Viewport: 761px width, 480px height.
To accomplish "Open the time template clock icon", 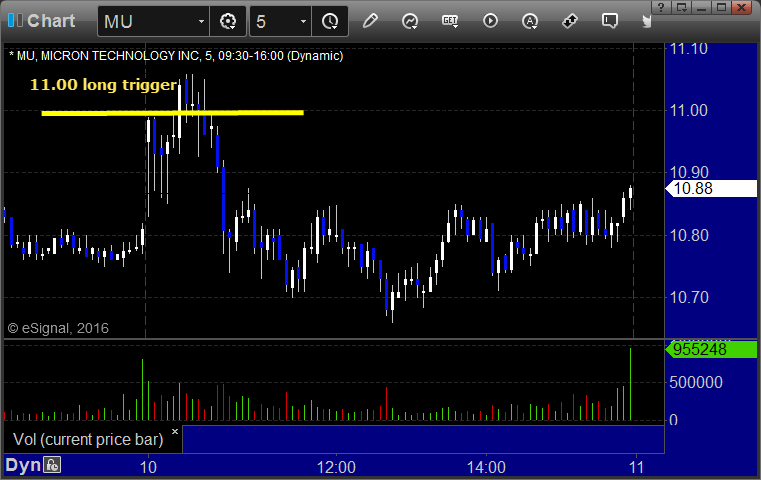I will [330, 21].
